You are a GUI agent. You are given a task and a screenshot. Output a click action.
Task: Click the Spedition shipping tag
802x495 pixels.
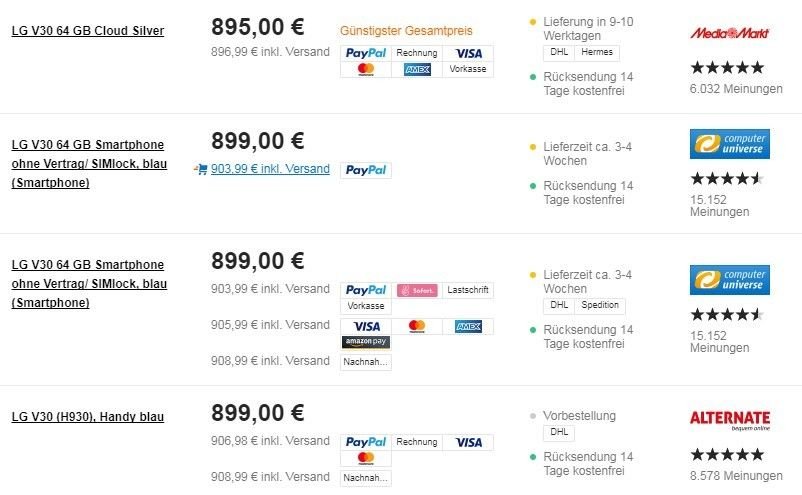pyautogui.click(x=600, y=305)
